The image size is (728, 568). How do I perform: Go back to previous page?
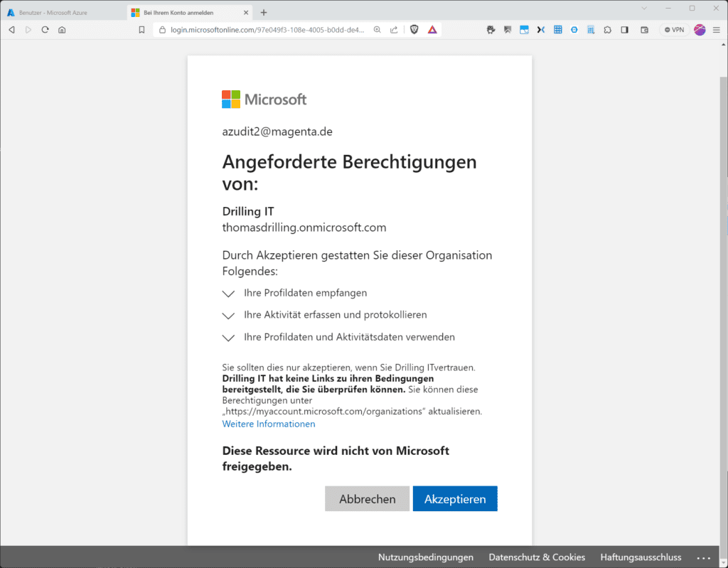coord(12,30)
